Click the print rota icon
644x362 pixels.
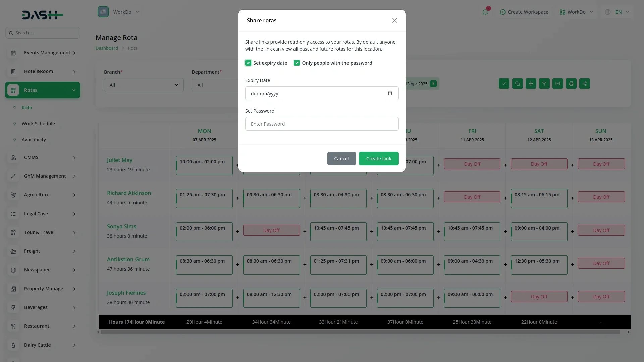pyautogui.click(x=571, y=84)
